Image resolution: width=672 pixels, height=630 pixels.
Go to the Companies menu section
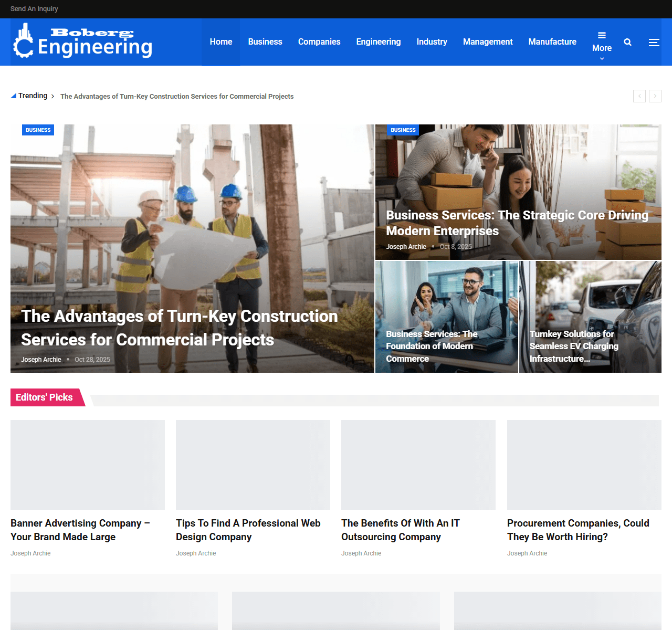pyautogui.click(x=319, y=42)
